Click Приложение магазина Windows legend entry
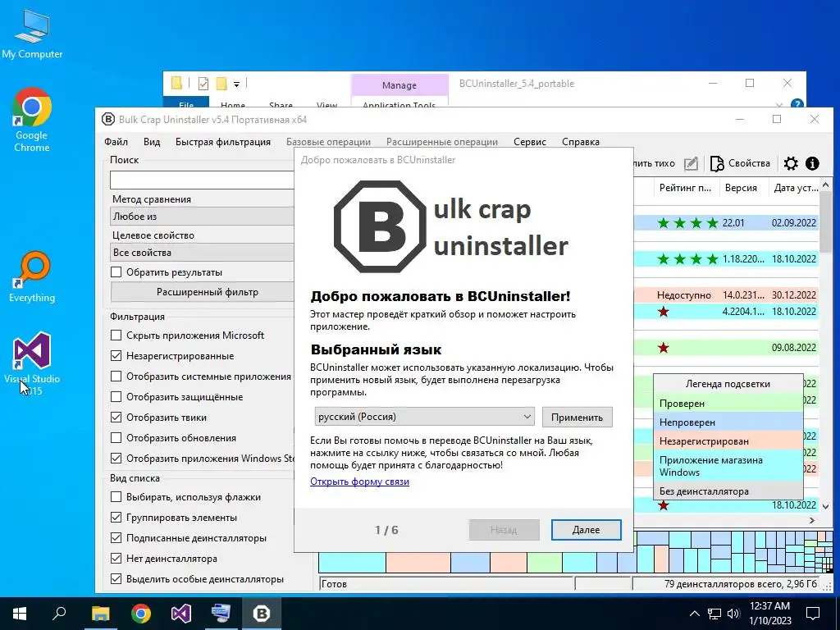 point(728,466)
